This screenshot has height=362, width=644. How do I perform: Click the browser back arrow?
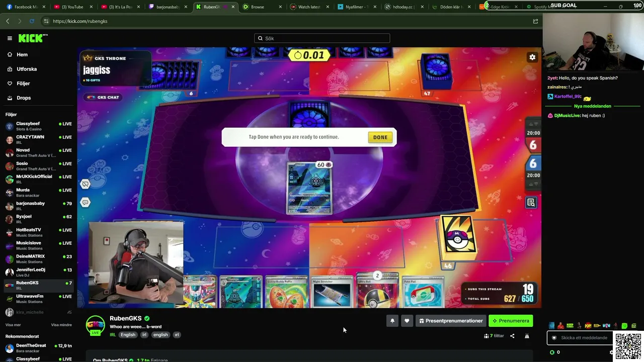click(x=8, y=21)
